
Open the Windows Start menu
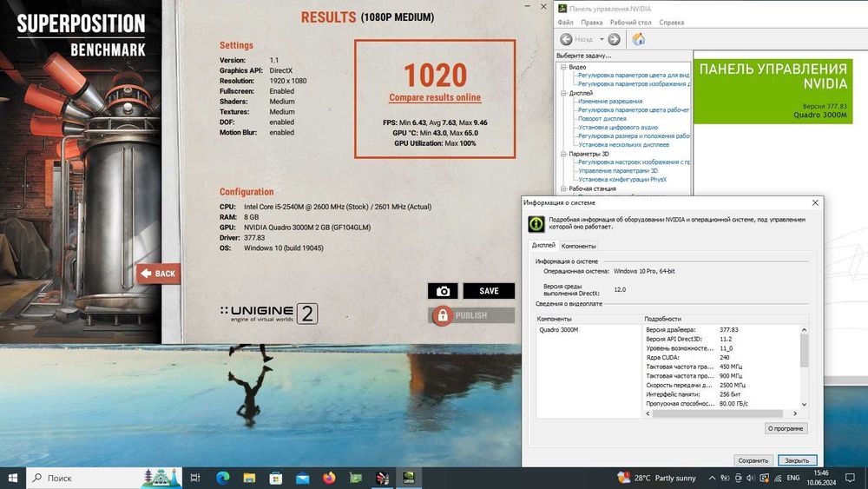tap(13, 478)
